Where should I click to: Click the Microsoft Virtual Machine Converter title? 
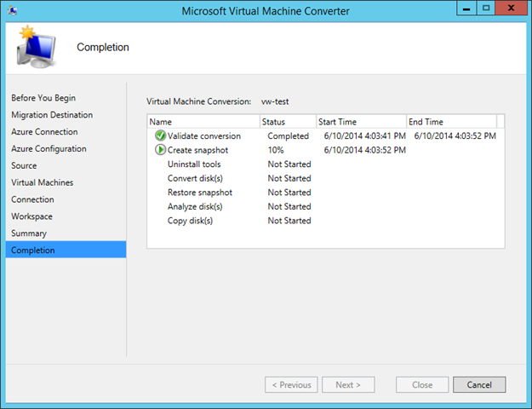[x=266, y=11]
